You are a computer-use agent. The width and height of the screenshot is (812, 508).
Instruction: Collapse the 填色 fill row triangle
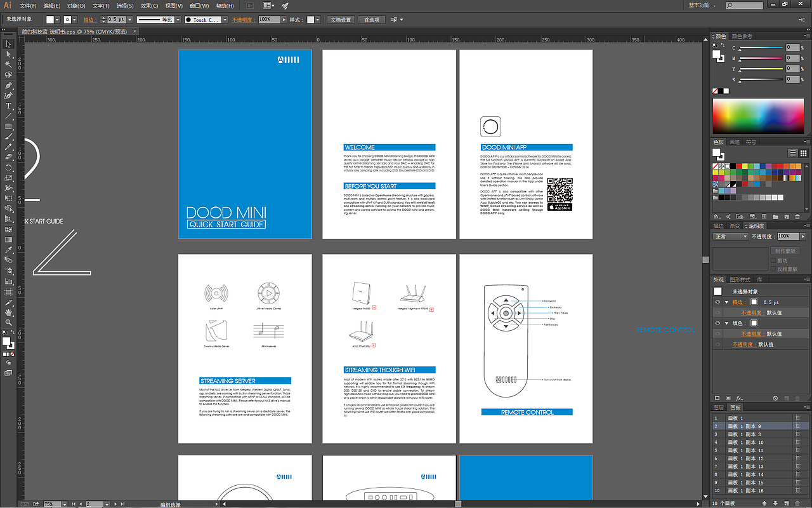click(726, 323)
